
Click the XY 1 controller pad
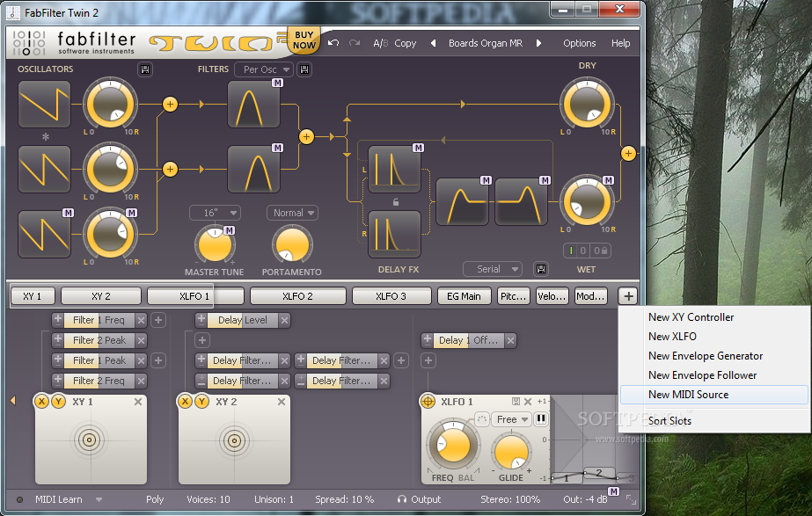[x=91, y=440]
